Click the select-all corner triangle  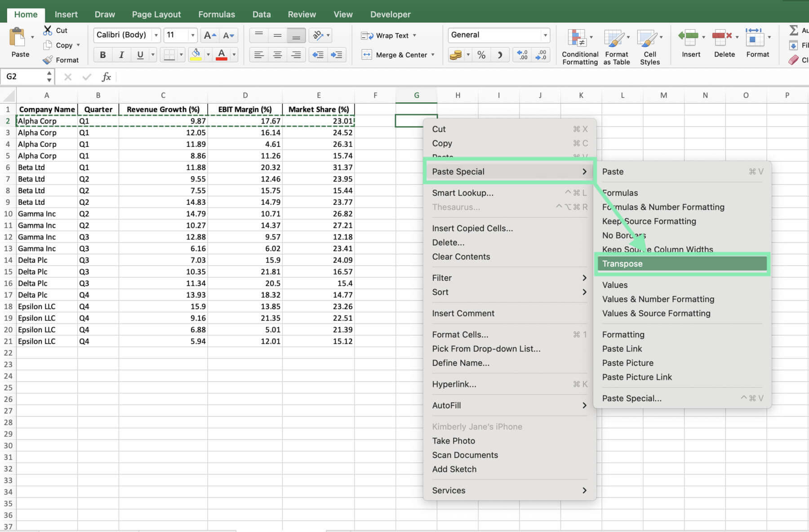(x=9, y=95)
